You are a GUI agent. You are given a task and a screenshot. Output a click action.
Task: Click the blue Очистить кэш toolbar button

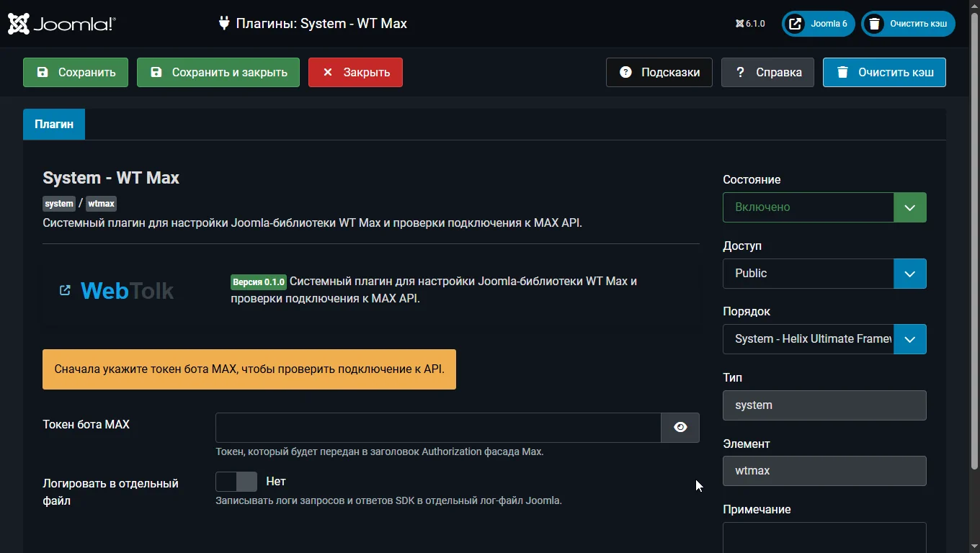tap(883, 73)
